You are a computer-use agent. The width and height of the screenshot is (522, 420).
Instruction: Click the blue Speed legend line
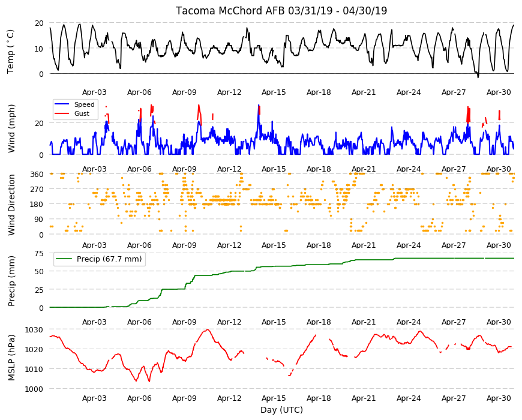pos(62,104)
